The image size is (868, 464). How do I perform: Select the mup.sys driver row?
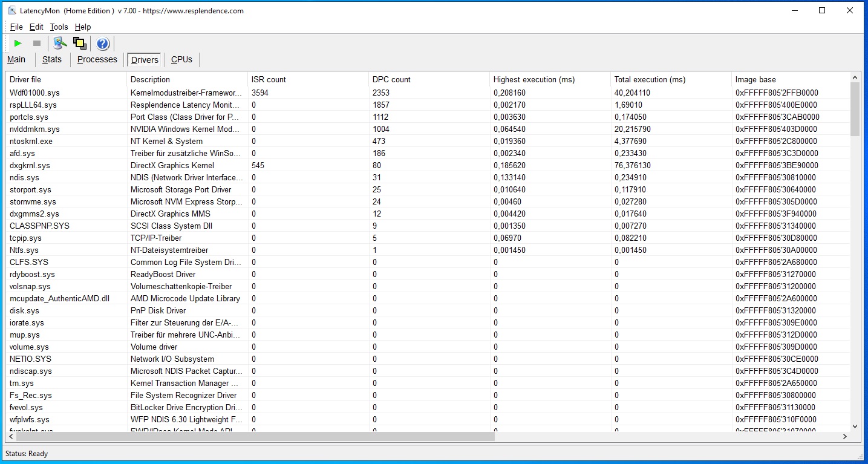point(428,335)
